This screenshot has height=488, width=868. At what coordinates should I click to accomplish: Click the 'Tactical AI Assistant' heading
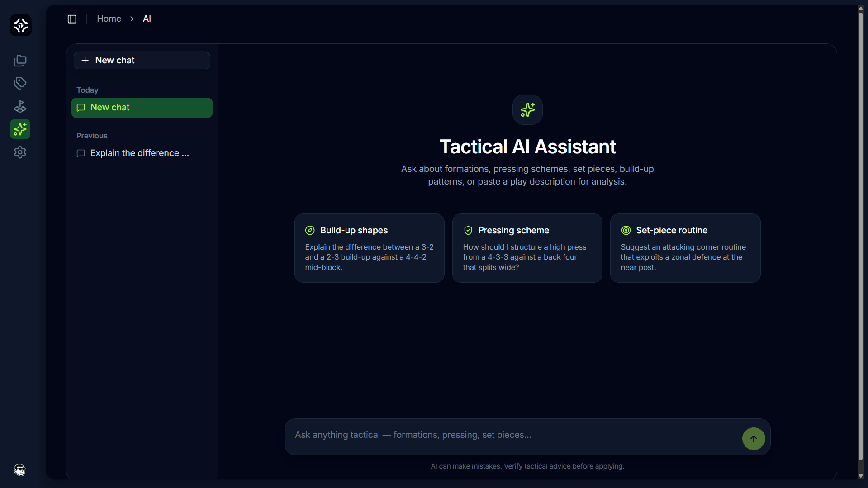coord(527,147)
